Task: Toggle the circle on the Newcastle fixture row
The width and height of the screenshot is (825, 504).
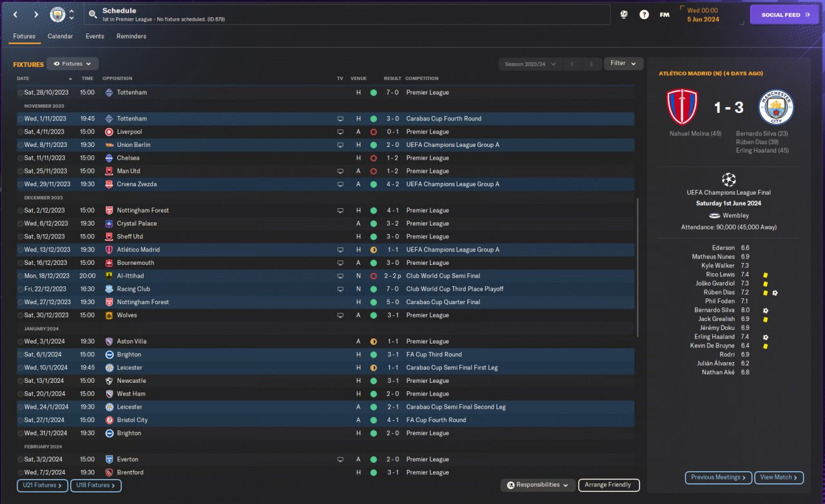Action: pyautogui.click(x=20, y=381)
